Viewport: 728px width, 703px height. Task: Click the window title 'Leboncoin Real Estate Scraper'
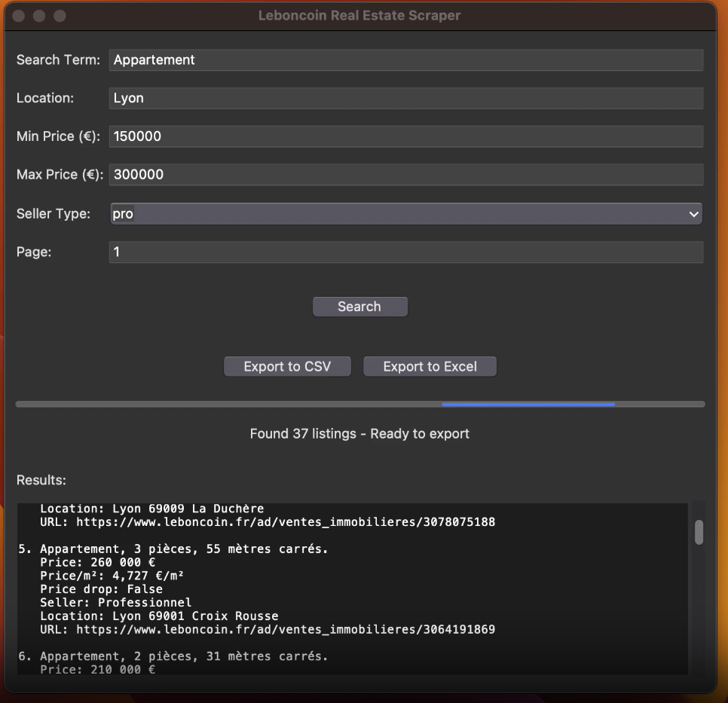359,16
